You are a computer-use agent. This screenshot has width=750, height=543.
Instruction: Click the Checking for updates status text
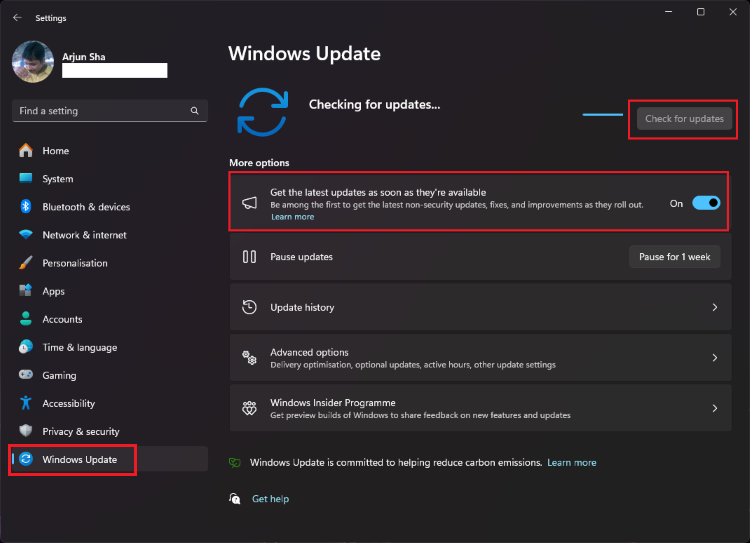point(375,104)
